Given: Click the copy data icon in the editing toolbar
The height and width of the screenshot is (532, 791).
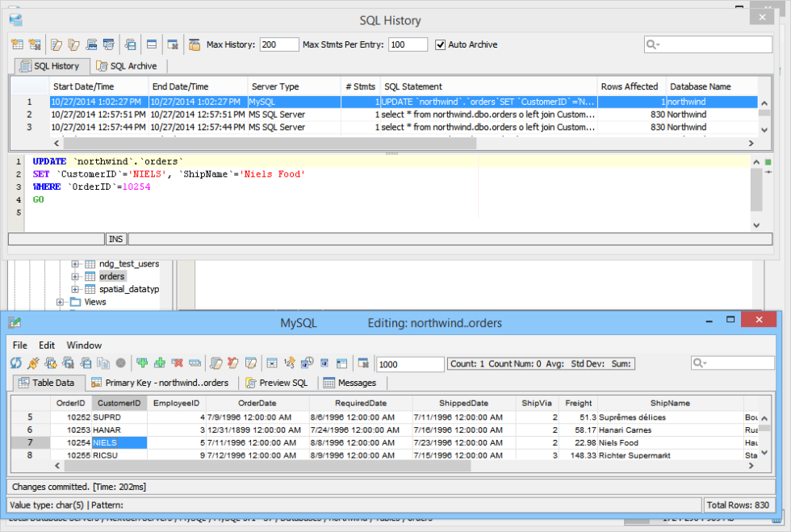Looking at the screenshot, I should pyautogui.click(x=103, y=363).
